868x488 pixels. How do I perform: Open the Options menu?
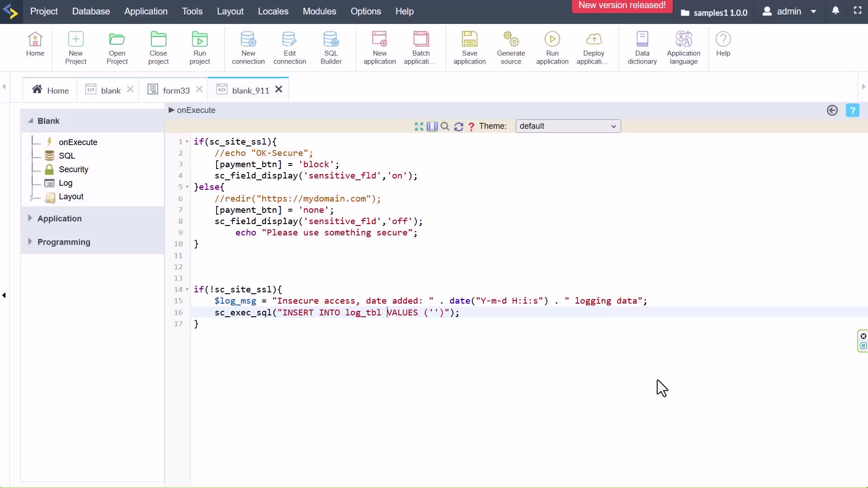click(366, 11)
